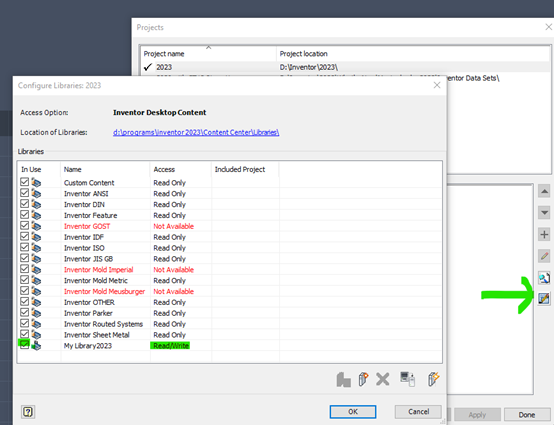Sort libraries by the Name column header

pos(105,169)
